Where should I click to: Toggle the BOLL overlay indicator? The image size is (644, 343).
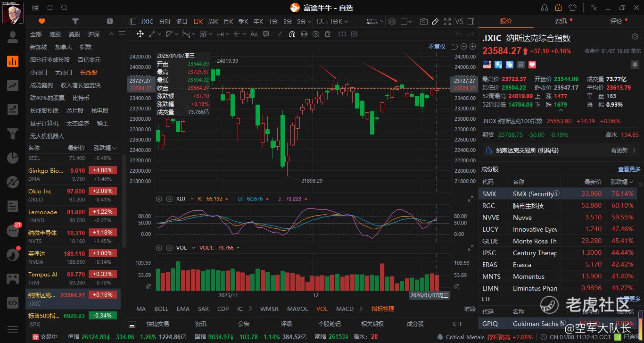[x=161, y=309]
